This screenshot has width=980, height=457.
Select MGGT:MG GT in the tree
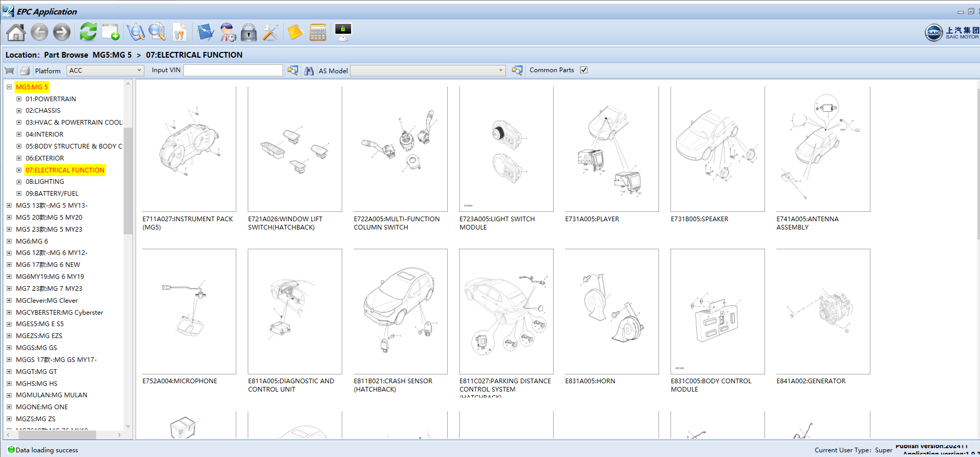click(x=36, y=372)
